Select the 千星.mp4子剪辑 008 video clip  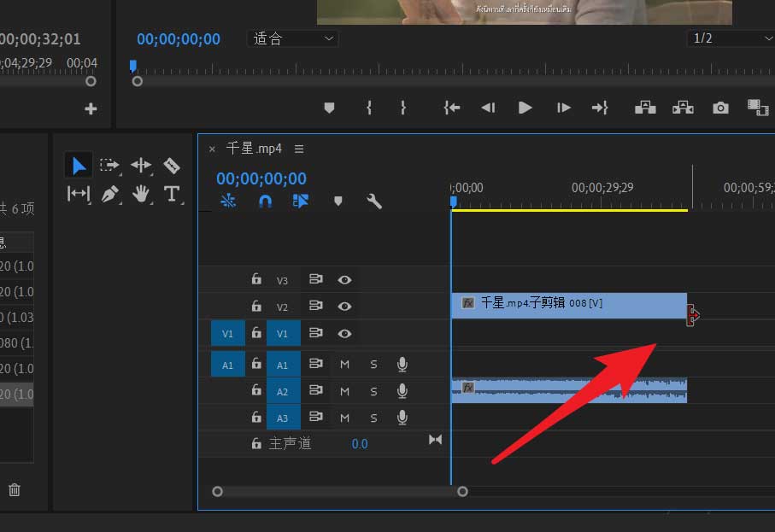tap(568, 305)
